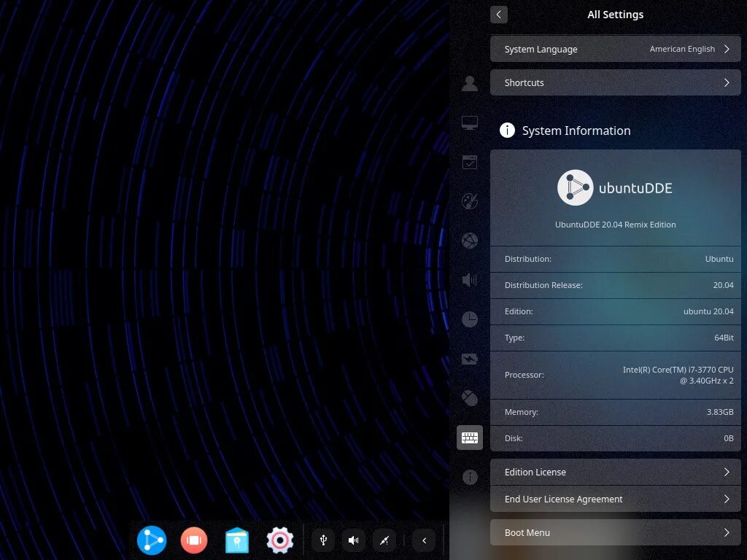Select the Boot Menu label

click(x=527, y=532)
